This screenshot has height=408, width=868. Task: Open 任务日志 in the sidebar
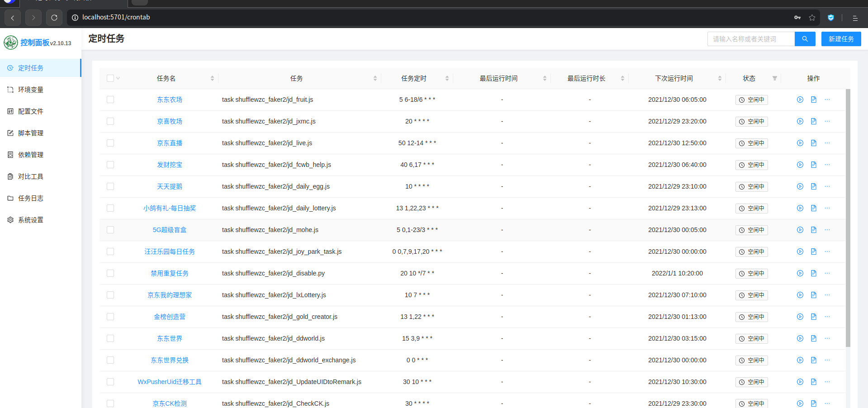pos(40,198)
